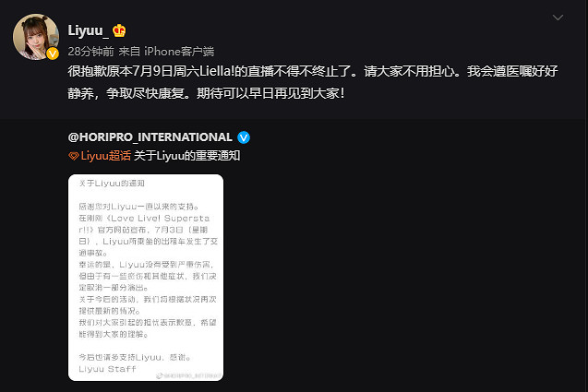Click the blue verified V badge
Viewport: 588px width, 392px height.
click(244, 137)
